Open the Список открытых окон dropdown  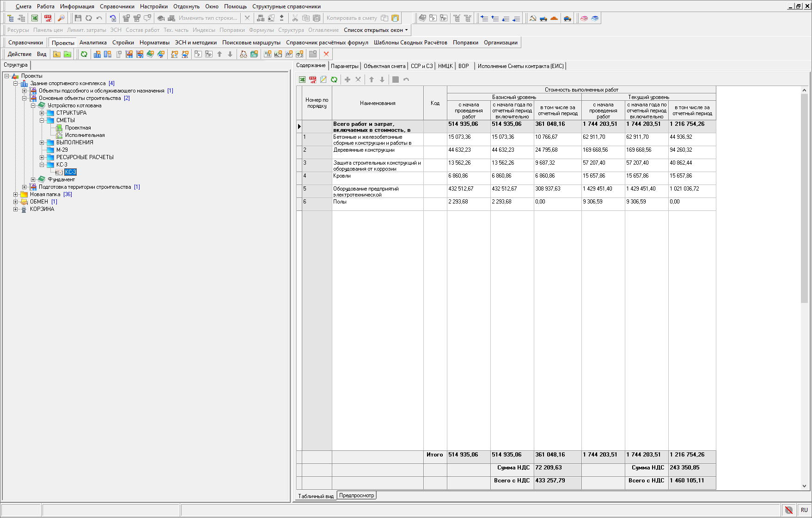(x=376, y=30)
